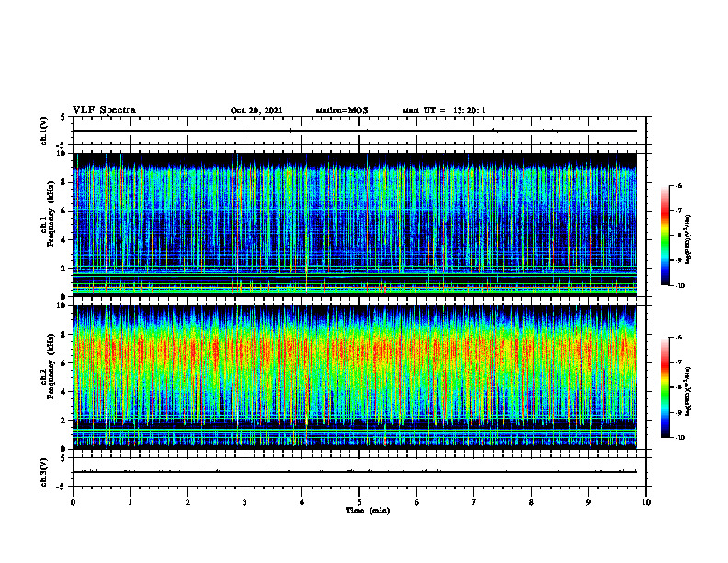Click the "-6" label on ch.1 colorbar
Image resolution: width=728 pixels, height=563 pixels.
(678, 185)
